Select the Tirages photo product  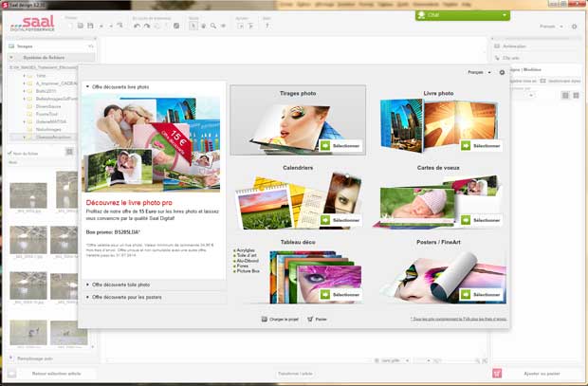tap(298, 120)
